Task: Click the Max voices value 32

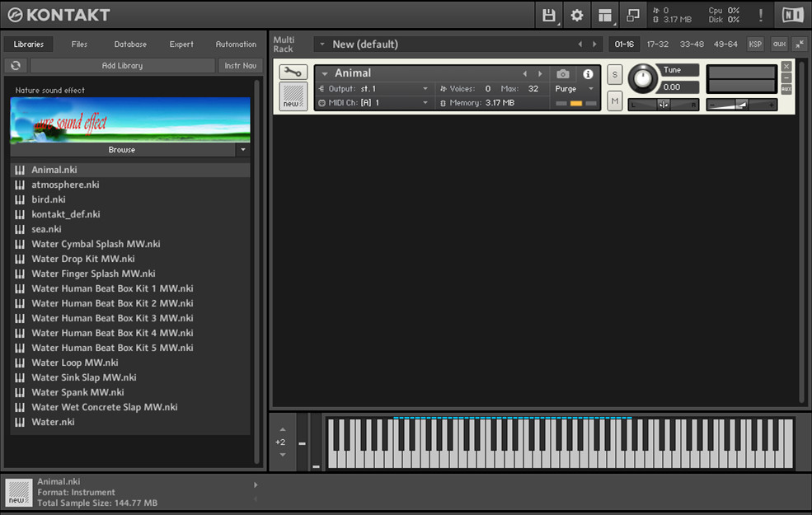Action: 533,88
